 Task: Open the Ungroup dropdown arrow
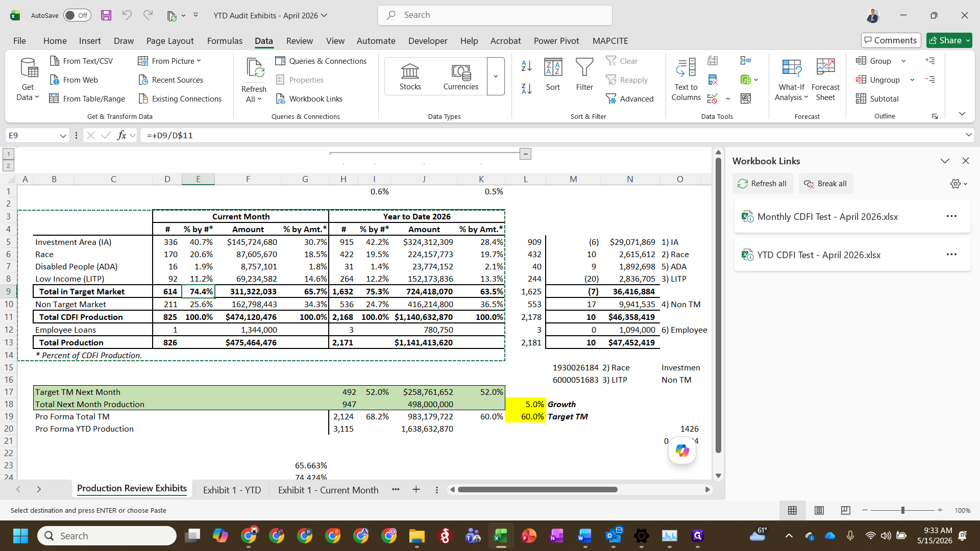tap(912, 80)
